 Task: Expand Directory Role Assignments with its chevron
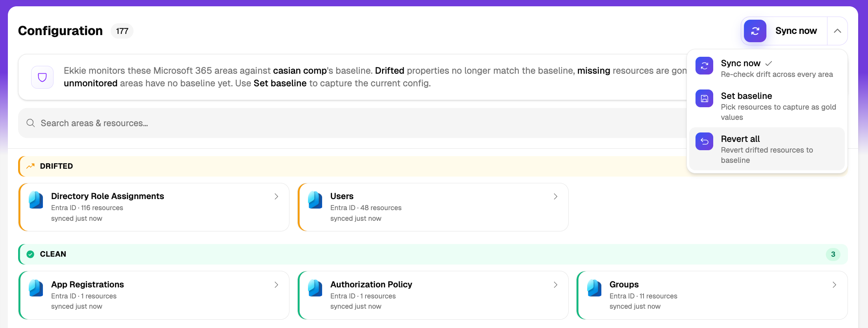pos(276,196)
